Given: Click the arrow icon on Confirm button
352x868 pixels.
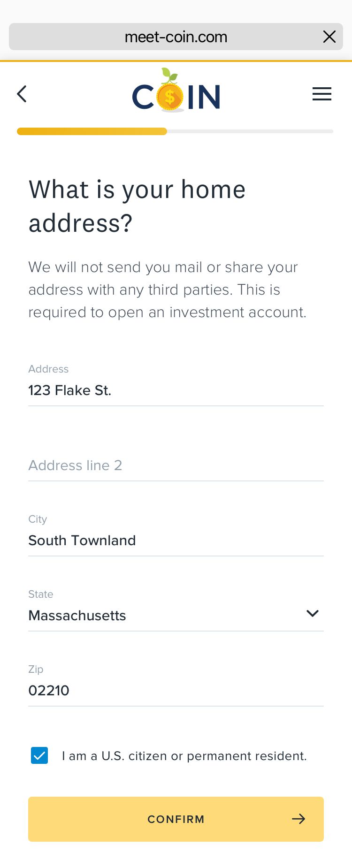Looking at the screenshot, I should click(x=298, y=819).
